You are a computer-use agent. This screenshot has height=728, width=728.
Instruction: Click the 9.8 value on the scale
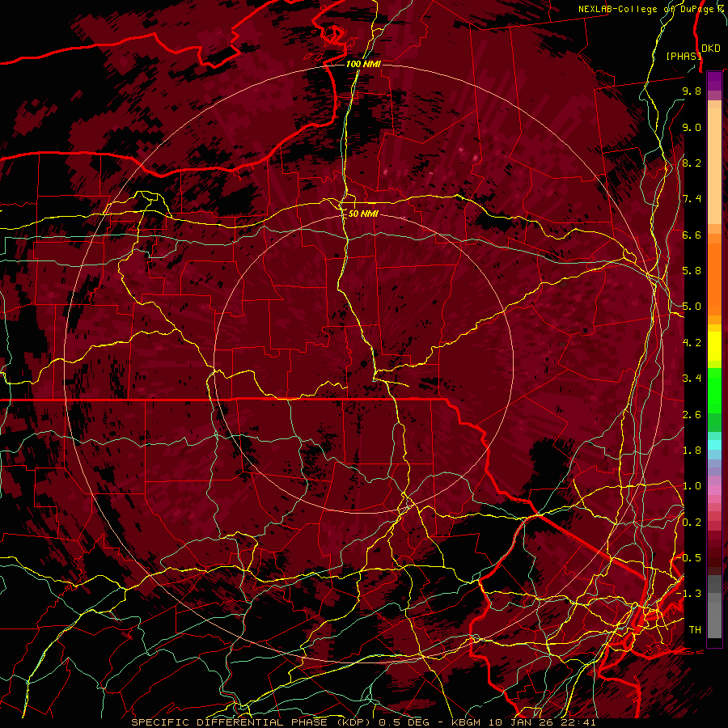pos(692,91)
